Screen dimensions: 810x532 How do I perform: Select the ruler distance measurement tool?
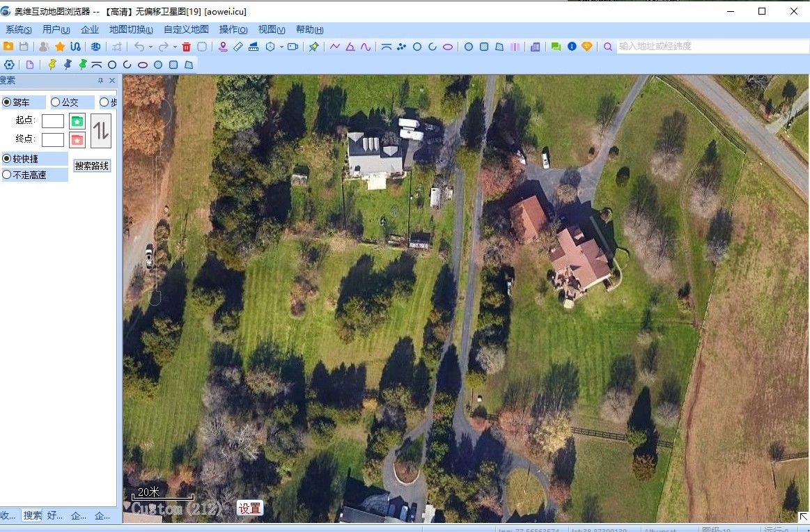coord(238,47)
